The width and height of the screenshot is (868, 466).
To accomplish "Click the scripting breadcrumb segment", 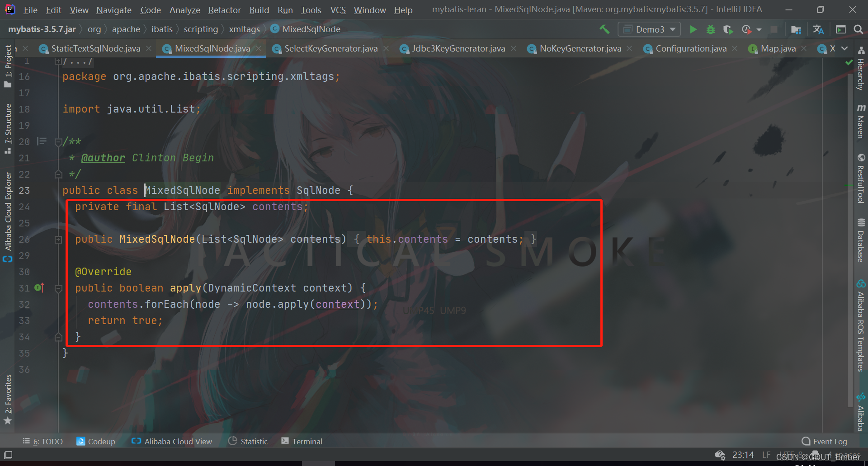I will (x=201, y=29).
